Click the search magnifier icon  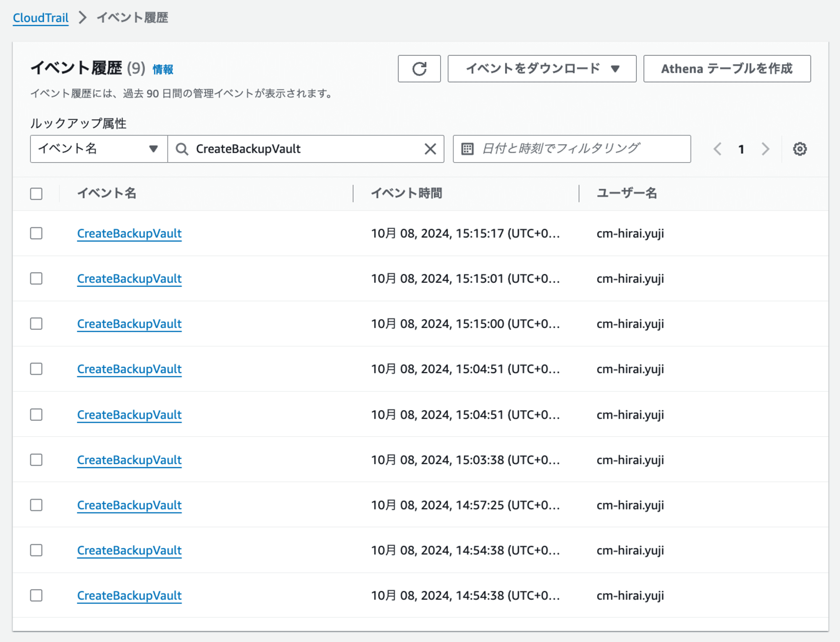(182, 149)
